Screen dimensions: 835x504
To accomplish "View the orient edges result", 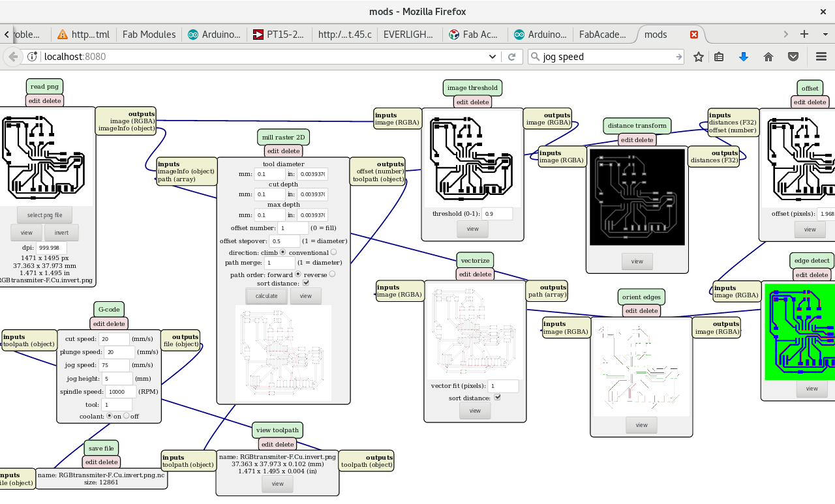I will (x=641, y=425).
